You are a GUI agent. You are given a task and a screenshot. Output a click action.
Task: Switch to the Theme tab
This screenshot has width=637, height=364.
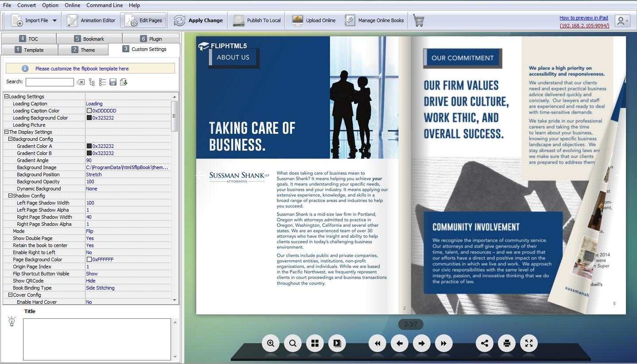[x=83, y=50]
